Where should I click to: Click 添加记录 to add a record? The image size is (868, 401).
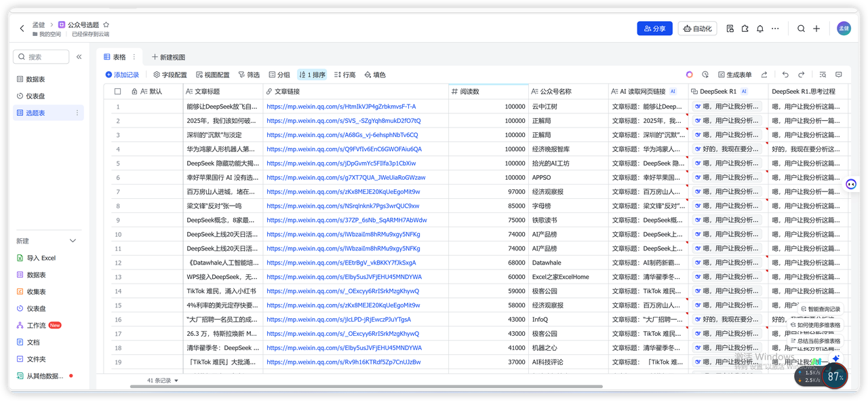click(x=122, y=75)
